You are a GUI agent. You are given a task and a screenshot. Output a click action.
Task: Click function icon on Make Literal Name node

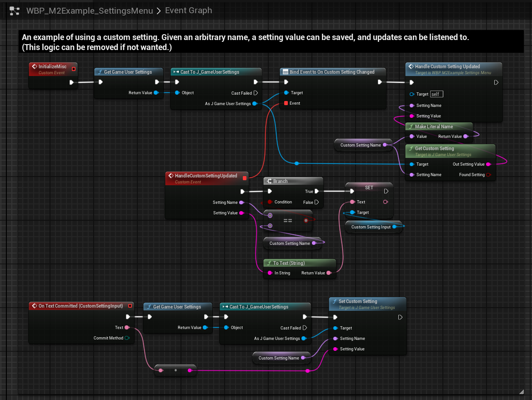[x=411, y=127]
